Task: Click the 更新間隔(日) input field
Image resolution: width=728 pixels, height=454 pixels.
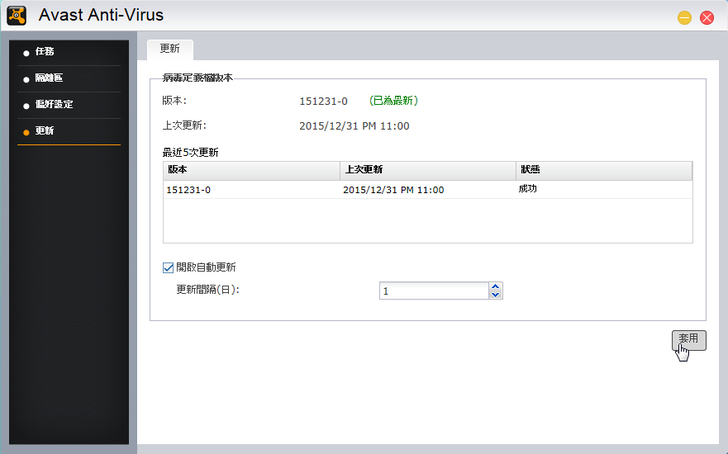Action: click(x=433, y=291)
